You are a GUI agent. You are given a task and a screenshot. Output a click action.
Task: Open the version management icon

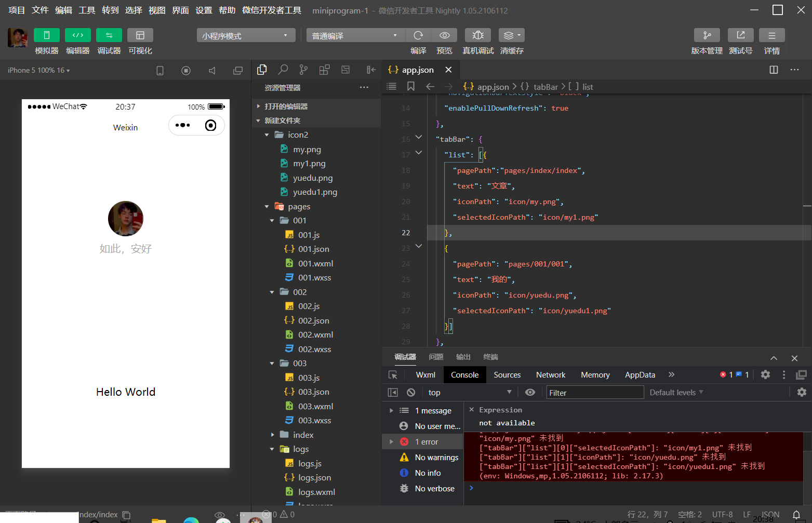707,35
